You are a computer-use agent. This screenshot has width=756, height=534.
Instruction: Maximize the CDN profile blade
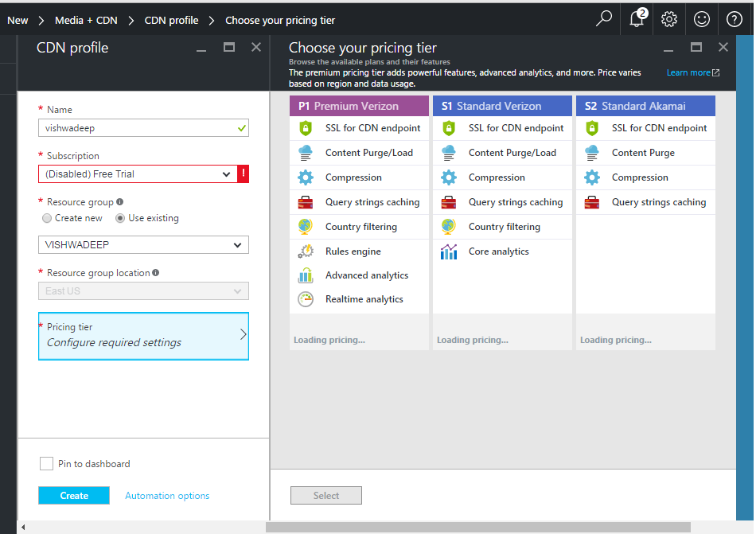[x=229, y=47]
